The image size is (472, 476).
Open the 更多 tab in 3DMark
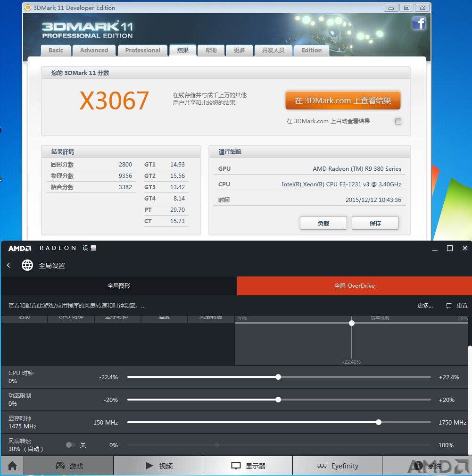point(240,50)
